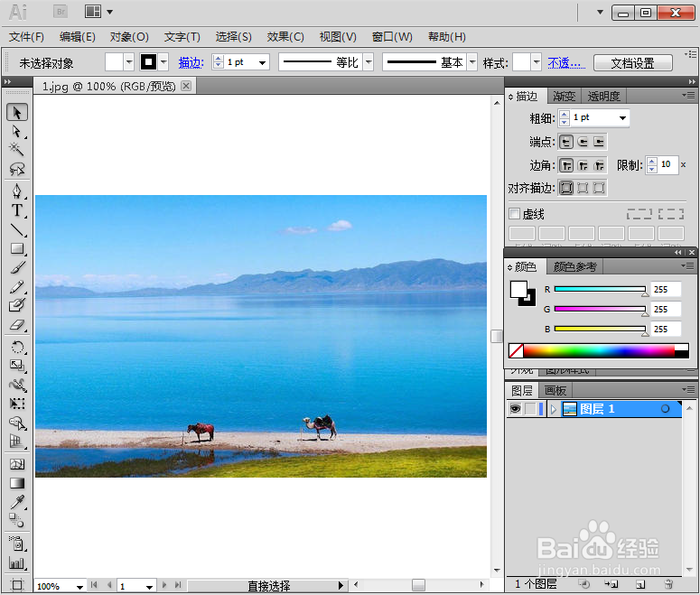Open the 效果(C) menu
Screen dimensions: 700x595
point(285,37)
